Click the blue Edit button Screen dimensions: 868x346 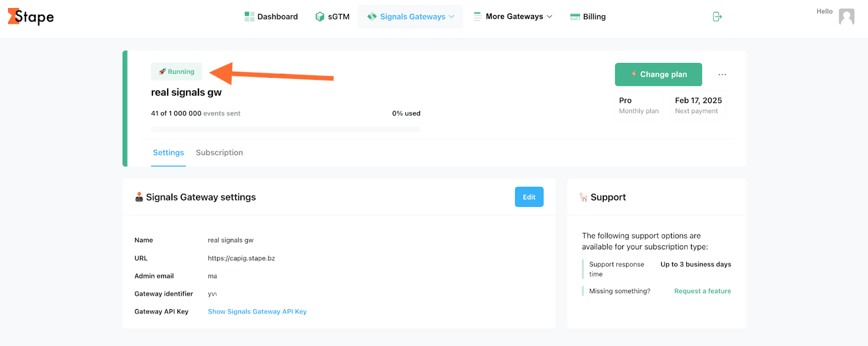click(x=529, y=197)
